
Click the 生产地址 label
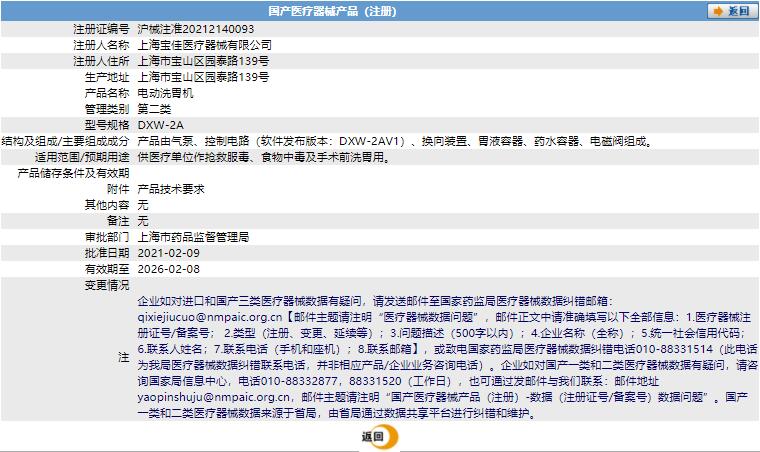pos(107,77)
